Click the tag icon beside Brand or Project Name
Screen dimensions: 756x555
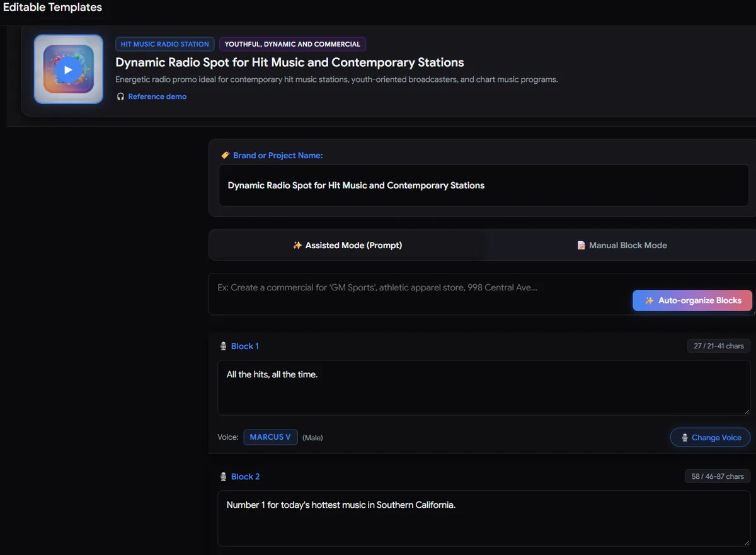[x=225, y=156]
